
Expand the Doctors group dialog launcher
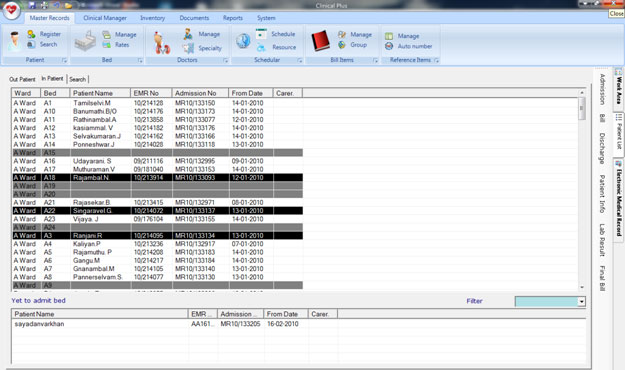coord(225,60)
